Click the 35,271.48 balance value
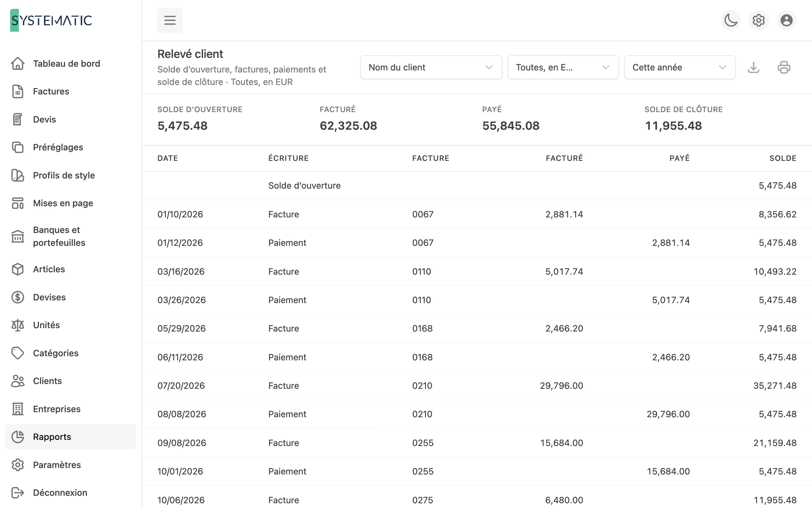 (775, 386)
